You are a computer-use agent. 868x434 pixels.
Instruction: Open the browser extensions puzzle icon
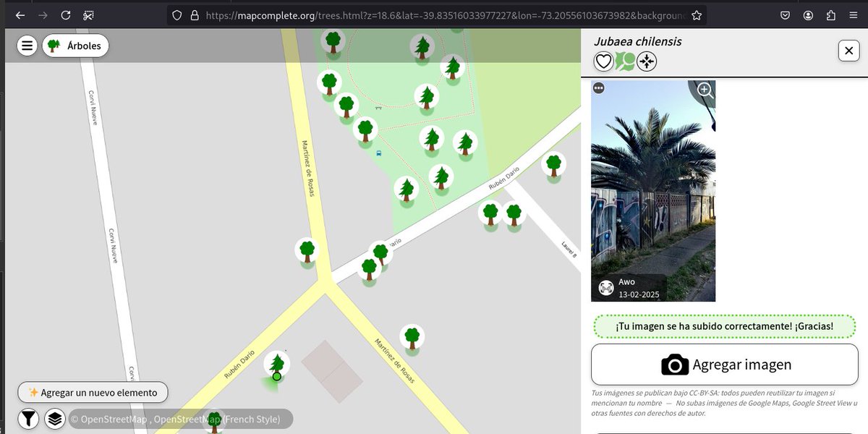830,15
